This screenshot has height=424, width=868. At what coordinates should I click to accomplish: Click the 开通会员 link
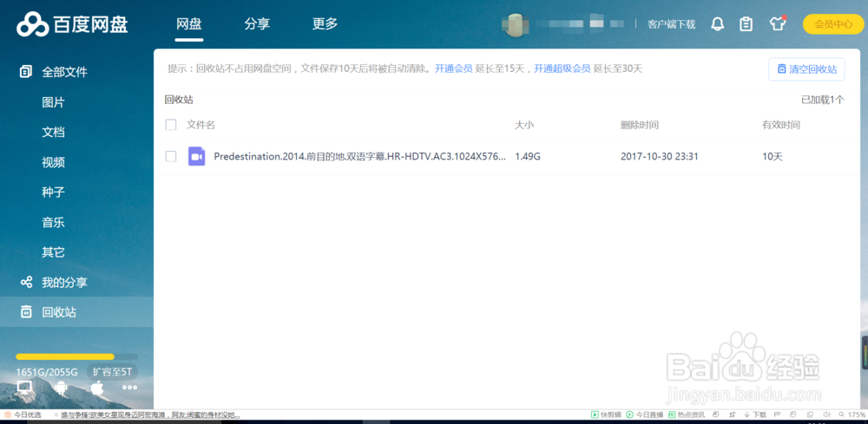pyautogui.click(x=453, y=69)
